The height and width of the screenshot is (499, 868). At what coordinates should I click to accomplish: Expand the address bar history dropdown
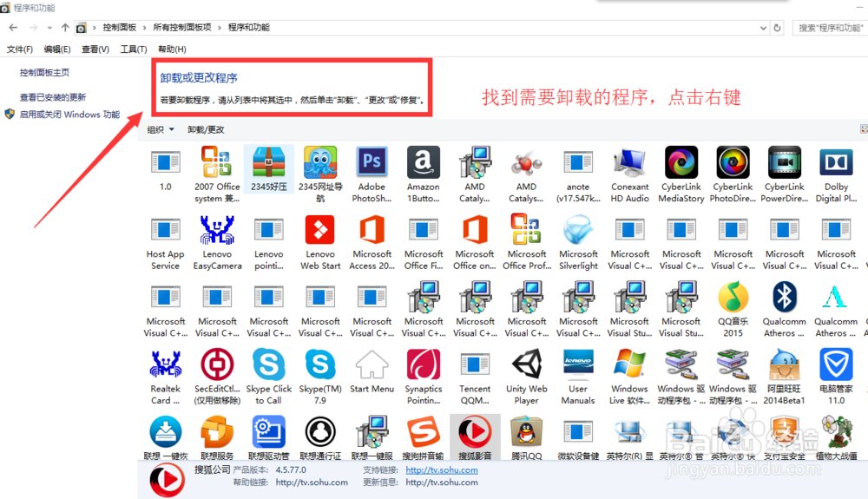tap(763, 28)
